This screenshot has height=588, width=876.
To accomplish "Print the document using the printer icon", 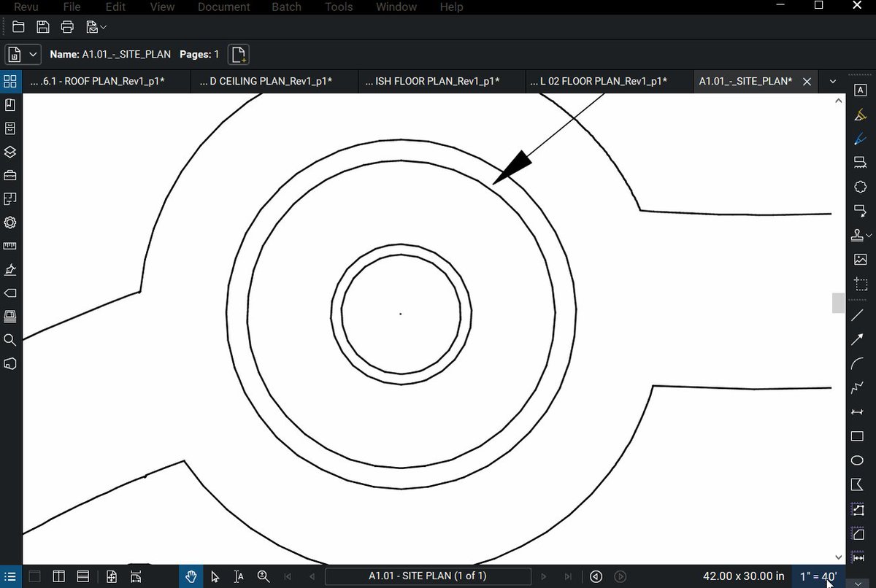I will [x=67, y=27].
